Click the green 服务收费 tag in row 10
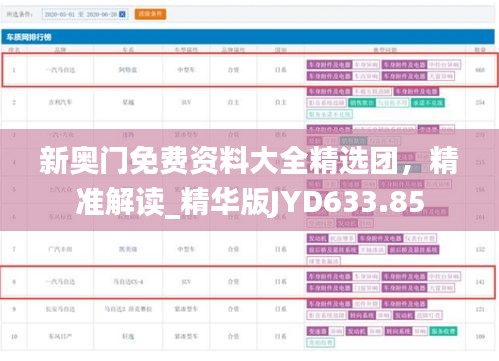The height and width of the screenshot is (361, 499). pyautogui.click(x=443, y=331)
